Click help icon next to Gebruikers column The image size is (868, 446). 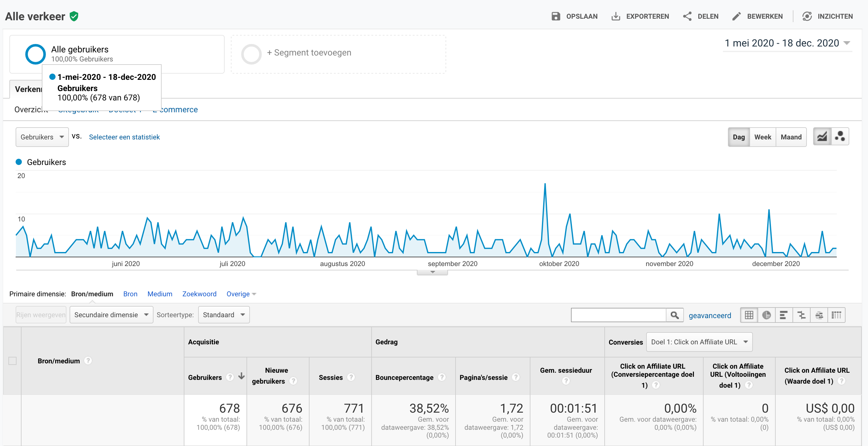230,377
